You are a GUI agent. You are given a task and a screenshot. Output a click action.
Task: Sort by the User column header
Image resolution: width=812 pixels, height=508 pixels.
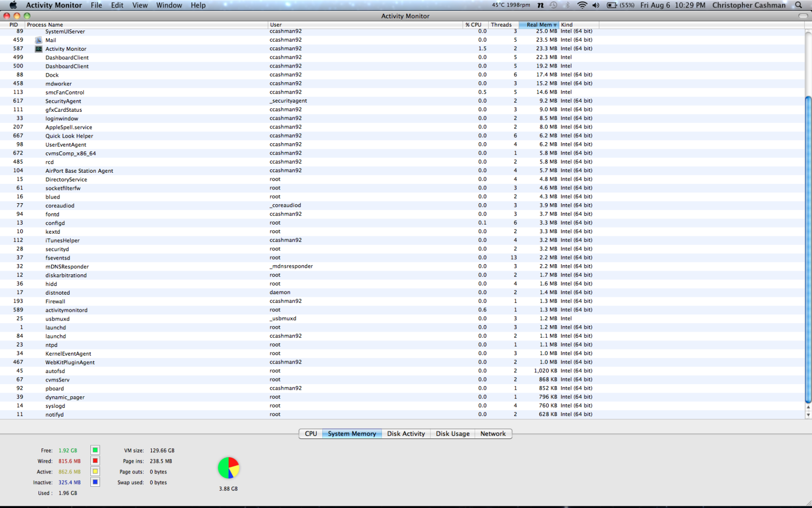click(365, 24)
